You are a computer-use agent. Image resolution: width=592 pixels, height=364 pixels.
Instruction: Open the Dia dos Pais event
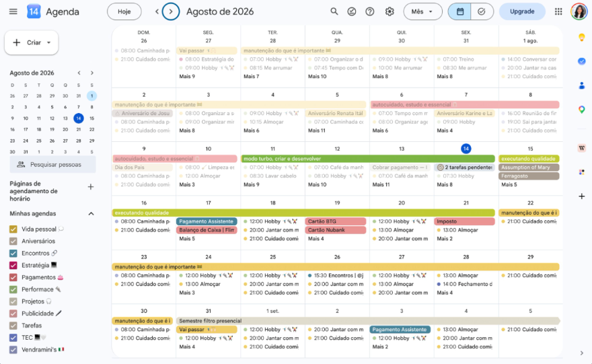tap(143, 168)
